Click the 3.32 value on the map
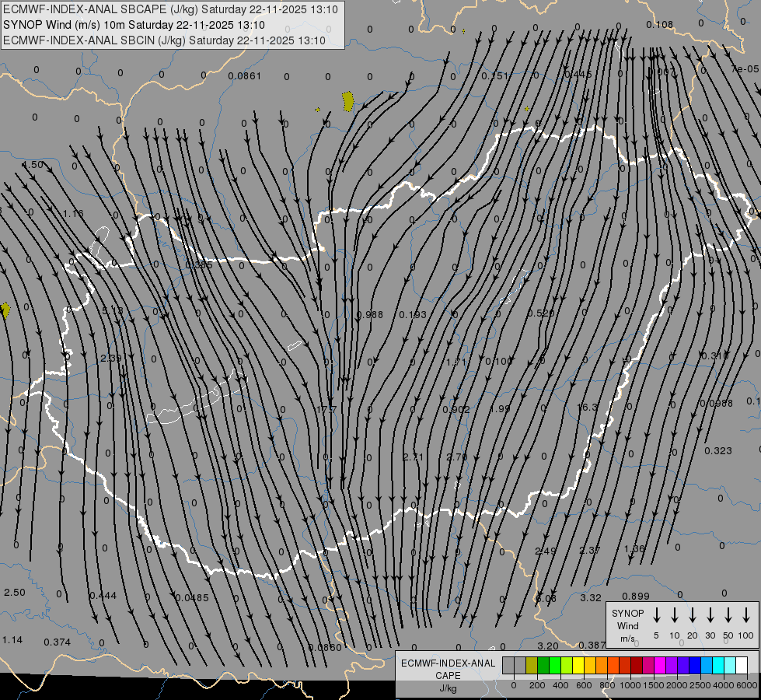Viewport: 761px width, 700px height. (591, 598)
